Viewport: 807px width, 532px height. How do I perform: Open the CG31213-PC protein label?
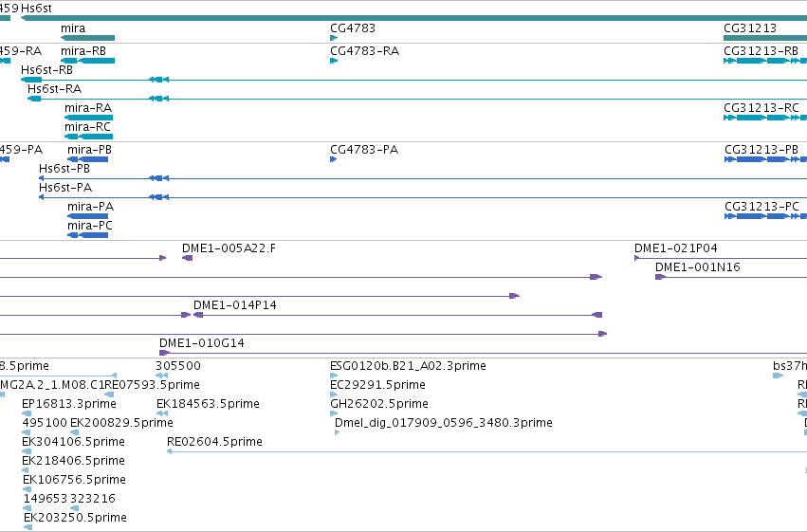coord(761,207)
